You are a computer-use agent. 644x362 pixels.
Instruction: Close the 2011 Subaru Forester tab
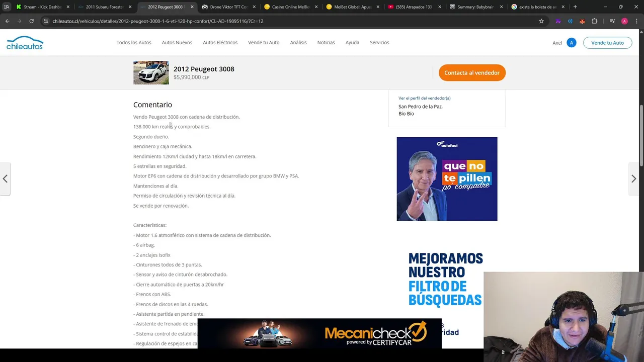click(x=130, y=7)
